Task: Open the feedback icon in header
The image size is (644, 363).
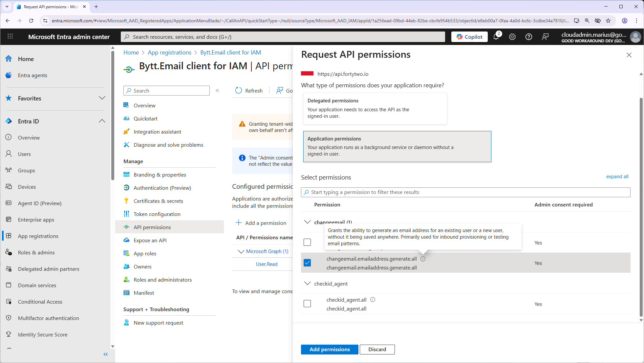Action: (x=545, y=37)
